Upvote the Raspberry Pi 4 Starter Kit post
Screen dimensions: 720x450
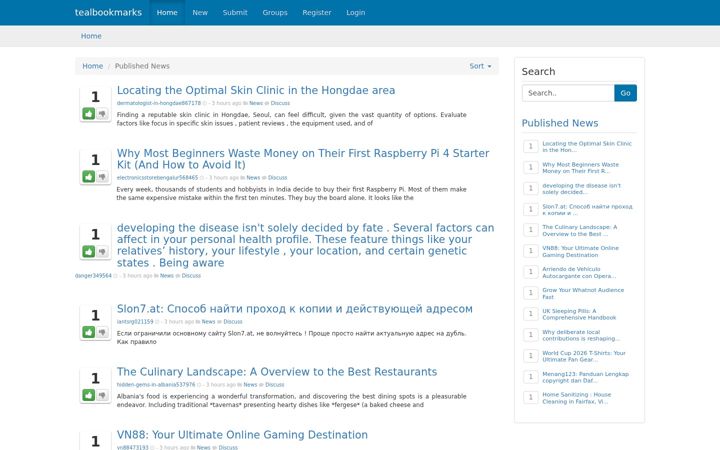pos(89,176)
